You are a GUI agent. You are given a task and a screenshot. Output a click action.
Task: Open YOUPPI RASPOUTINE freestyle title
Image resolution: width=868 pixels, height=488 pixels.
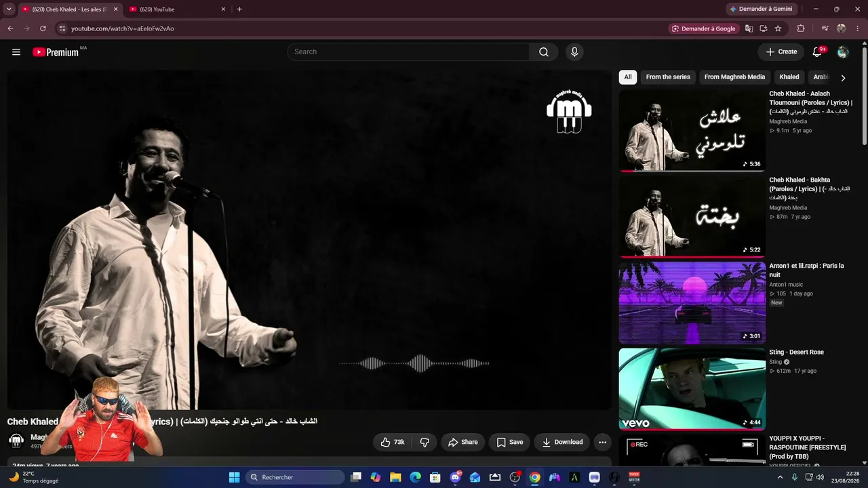(x=807, y=447)
